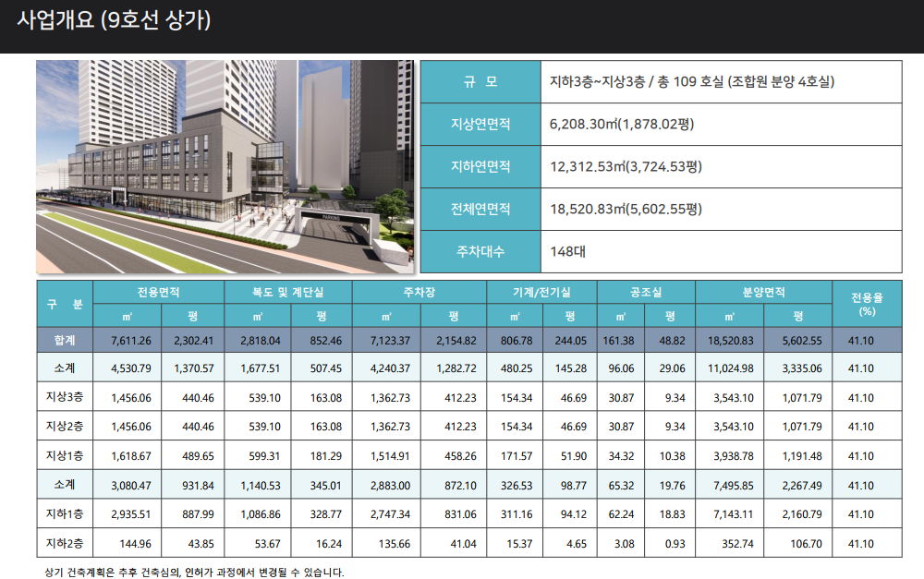The height and width of the screenshot is (579, 924).
Task: Select value '12,312.53㎡(3,724.53평)'
Action: [626, 167]
